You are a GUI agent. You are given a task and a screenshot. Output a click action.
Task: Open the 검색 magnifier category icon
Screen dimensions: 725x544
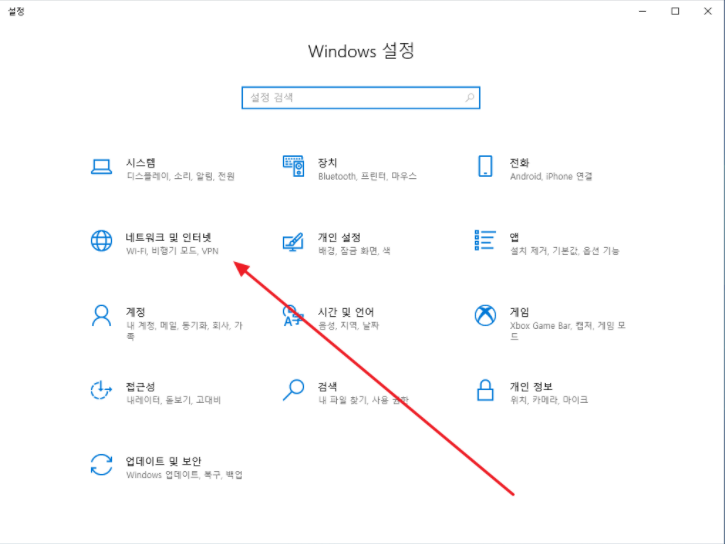click(293, 390)
